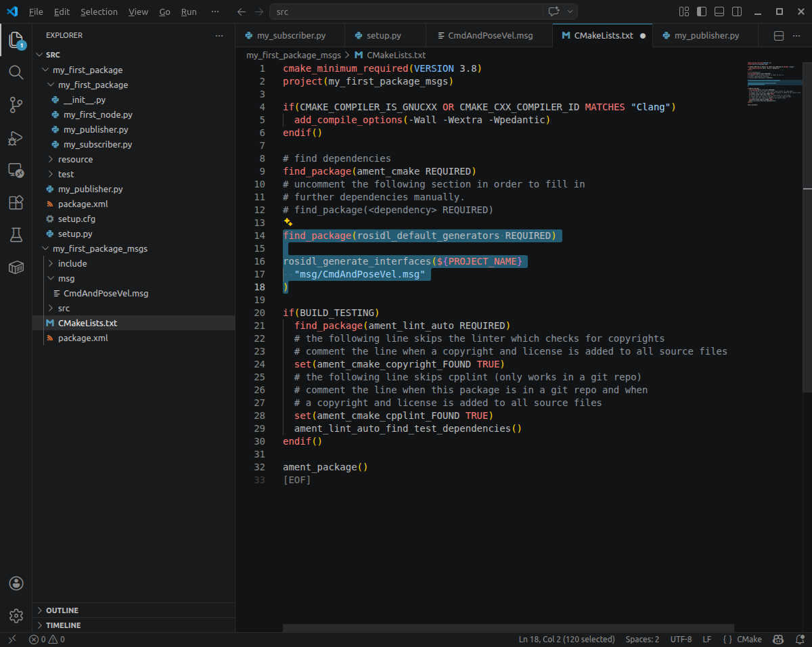
Task: Open the dropdown next to the Copilot chat icon
Action: tap(570, 12)
